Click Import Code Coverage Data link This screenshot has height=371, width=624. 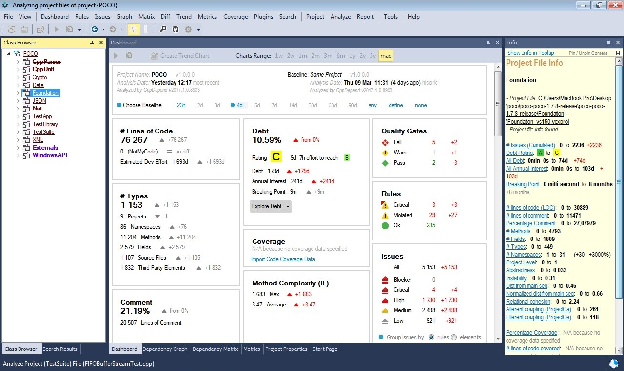(284, 259)
